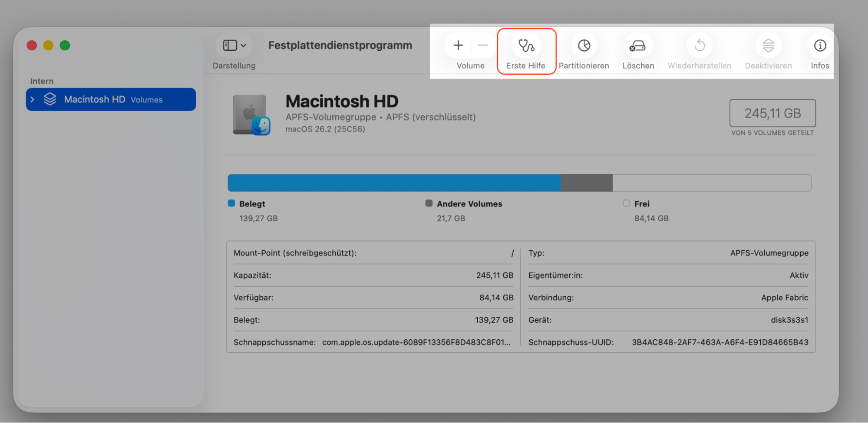Screen dimensions: 868x423
Task: Choose the Wiederherstellen restore arrow icon
Action: (x=700, y=45)
